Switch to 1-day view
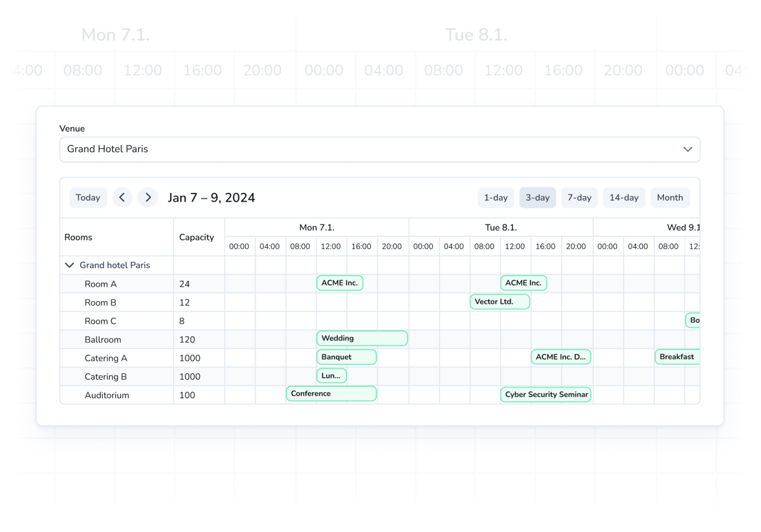Viewport: 761px width, 532px height. pyautogui.click(x=496, y=197)
